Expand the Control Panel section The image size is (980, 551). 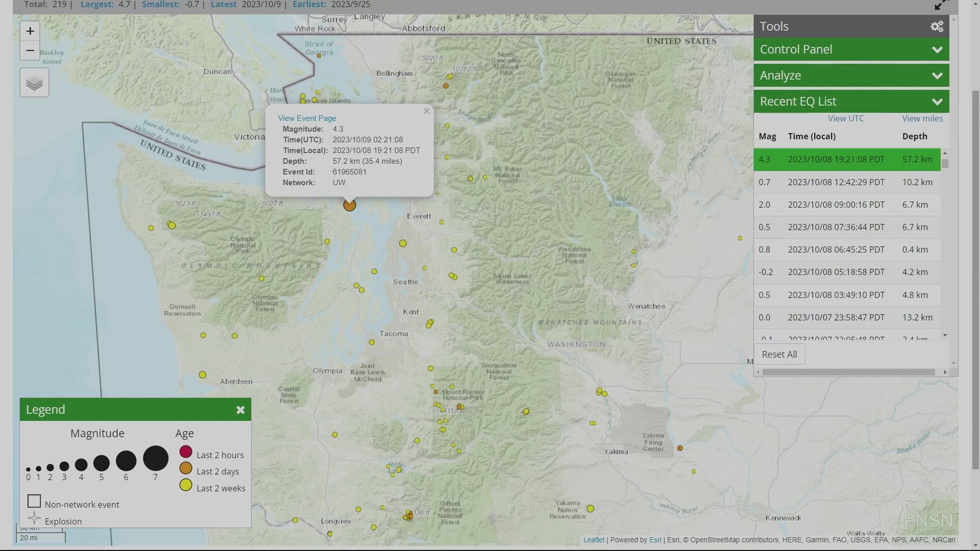click(851, 49)
